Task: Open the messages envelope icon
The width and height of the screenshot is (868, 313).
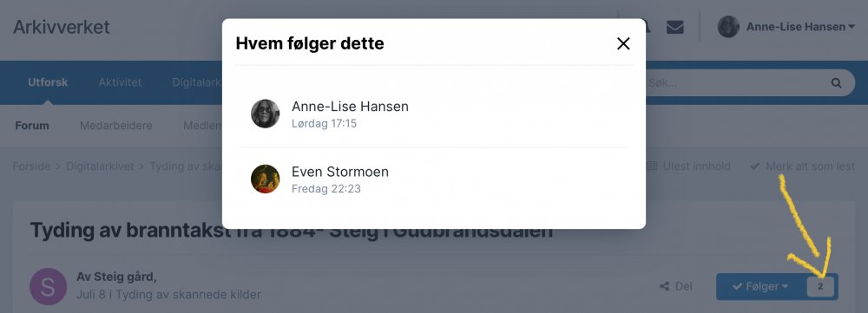Action: [674, 27]
